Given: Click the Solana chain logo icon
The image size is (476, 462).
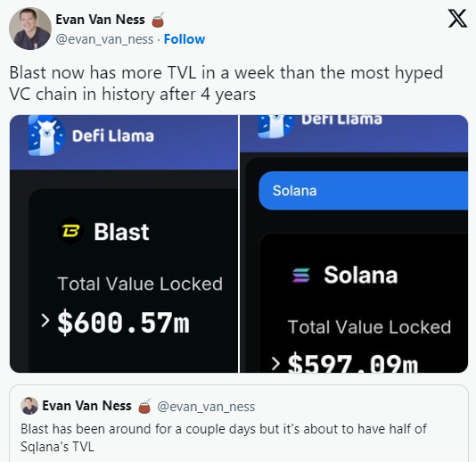Looking at the screenshot, I should 301,276.
